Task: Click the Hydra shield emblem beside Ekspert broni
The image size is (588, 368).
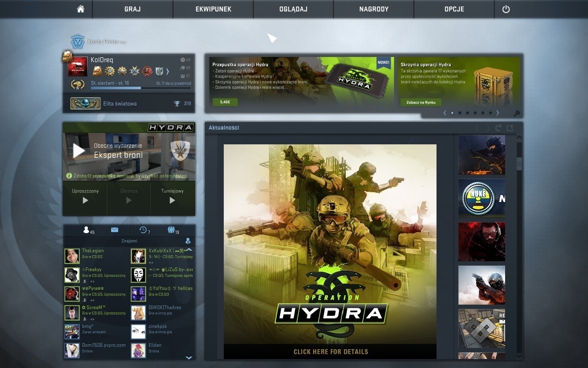Action: 180,150
